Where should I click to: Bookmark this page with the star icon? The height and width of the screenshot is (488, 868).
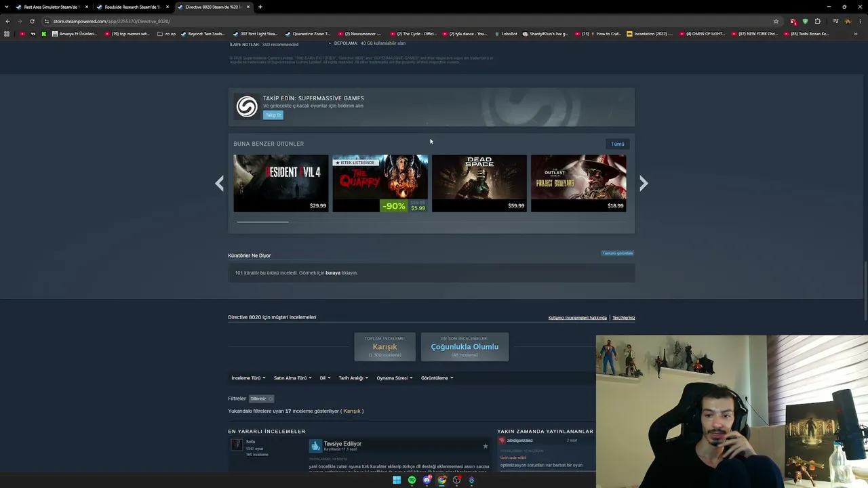776,21
